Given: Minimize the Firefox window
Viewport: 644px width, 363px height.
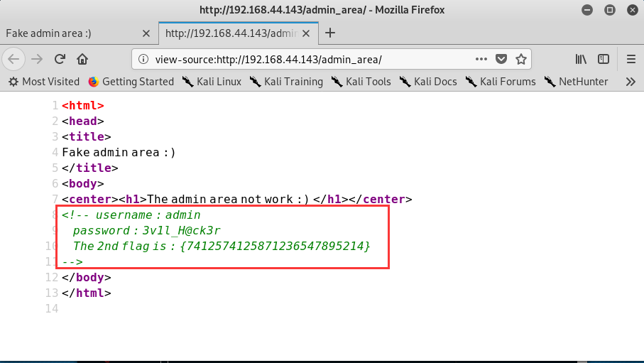Looking at the screenshot, I should 587,10.
